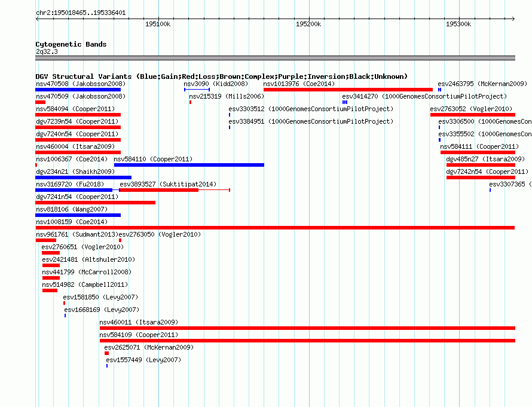
Task: Open nsv584111 (Cooper2011) label
Action: pos(479,146)
